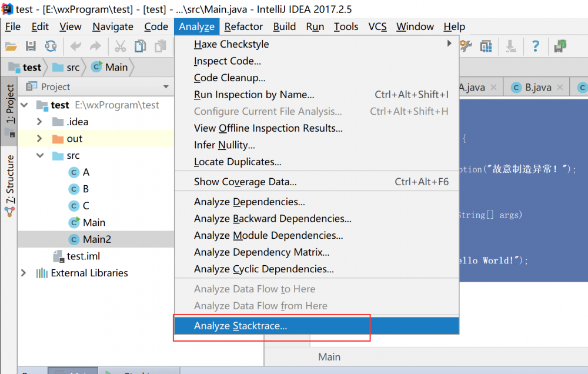The image size is (588, 374).
Task: Click the Help question mark toolbar icon
Action: [x=536, y=46]
